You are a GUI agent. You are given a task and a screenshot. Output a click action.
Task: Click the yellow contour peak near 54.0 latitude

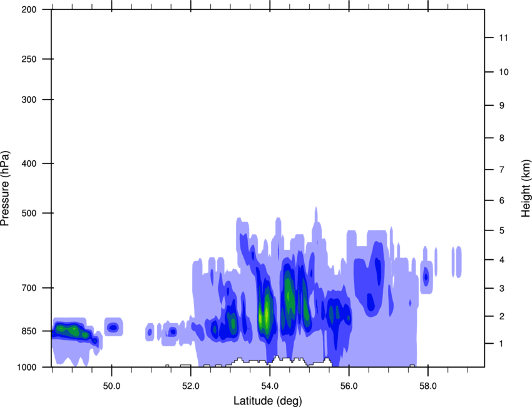pos(267,315)
